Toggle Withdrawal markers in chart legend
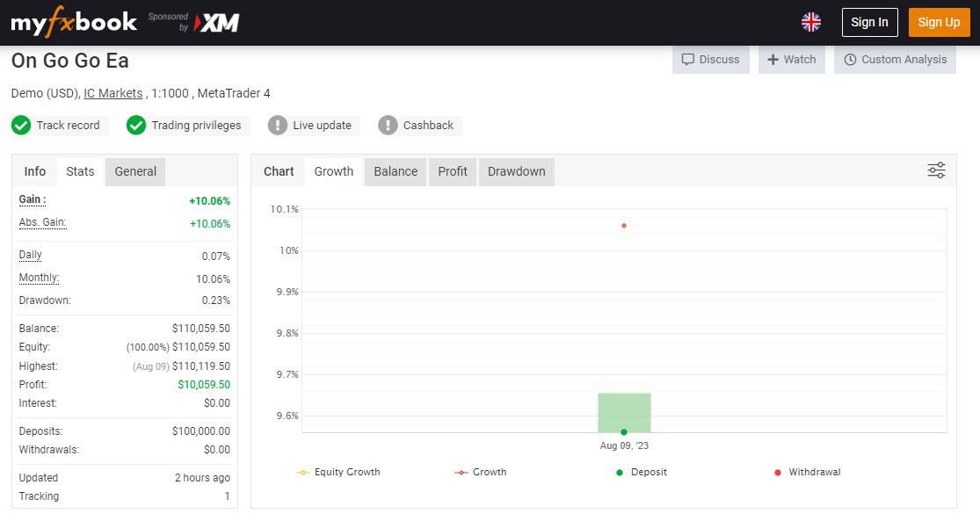Viewport: 980px width, 521px height. coord(807,473)
